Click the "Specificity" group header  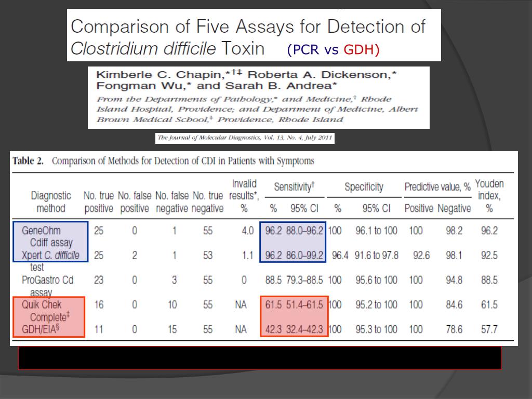tap(364, 187)
